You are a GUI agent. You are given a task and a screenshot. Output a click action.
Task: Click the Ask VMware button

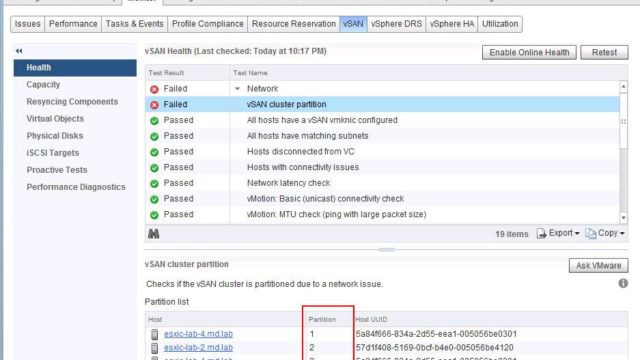598,266
